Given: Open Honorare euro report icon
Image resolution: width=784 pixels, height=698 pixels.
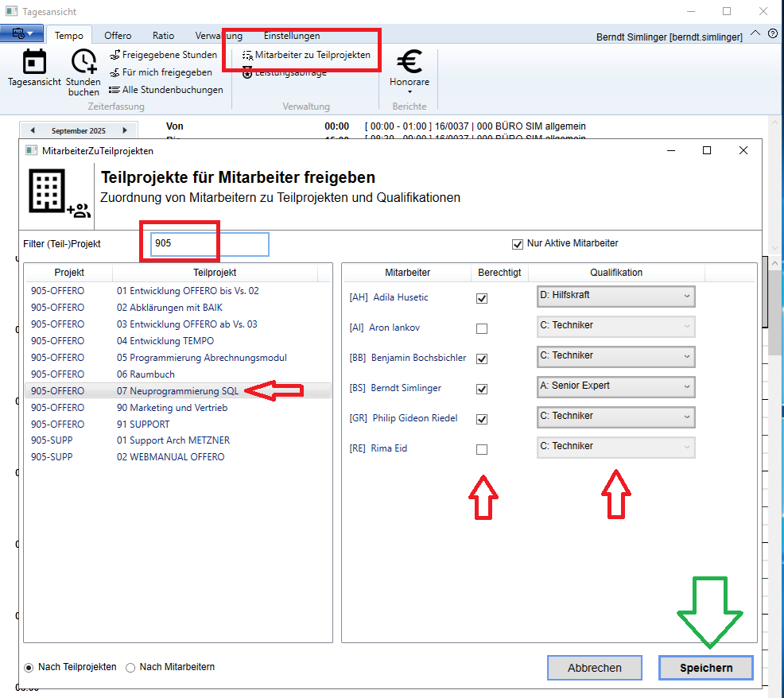Looking at the screenshot, I should pos(409,64).
